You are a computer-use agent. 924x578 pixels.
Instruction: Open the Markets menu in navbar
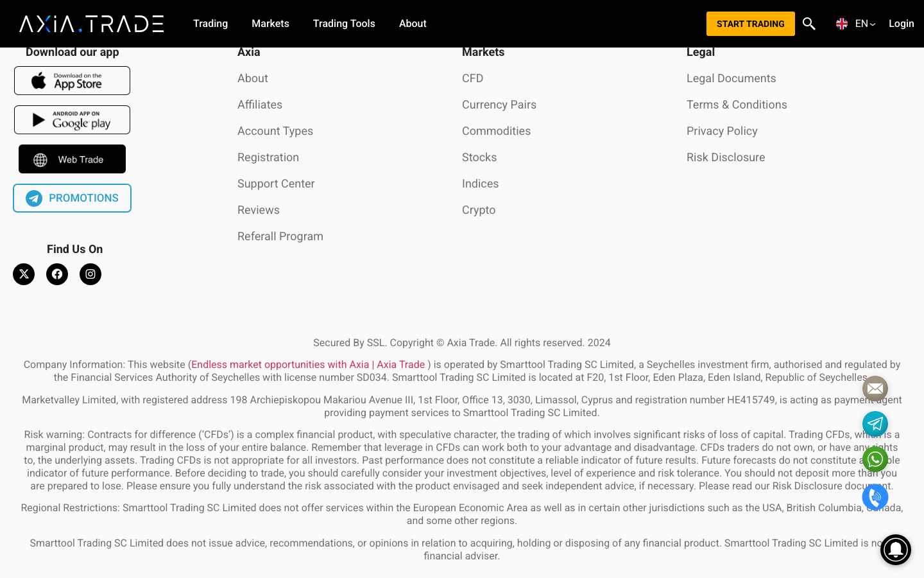point(270,24)
